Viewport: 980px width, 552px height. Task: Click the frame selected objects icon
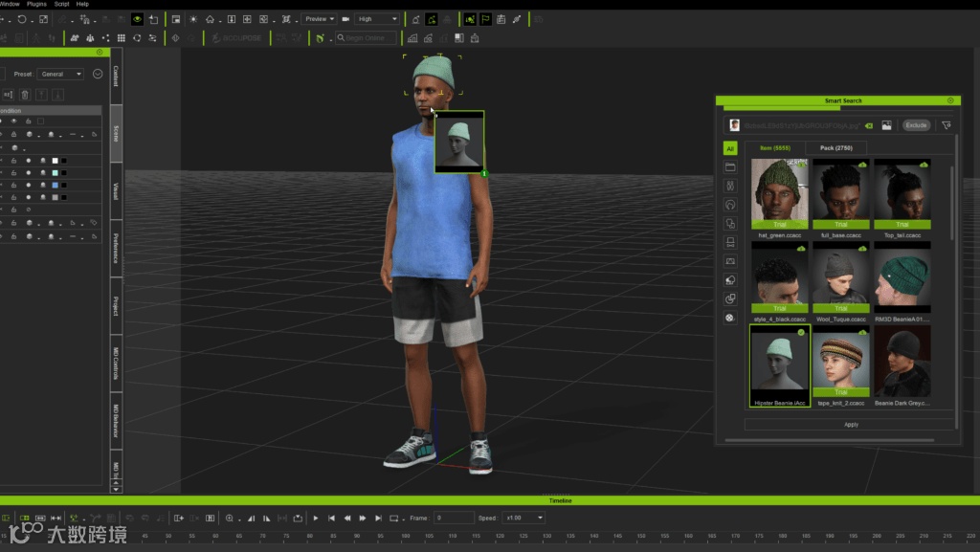click(286, 19)
